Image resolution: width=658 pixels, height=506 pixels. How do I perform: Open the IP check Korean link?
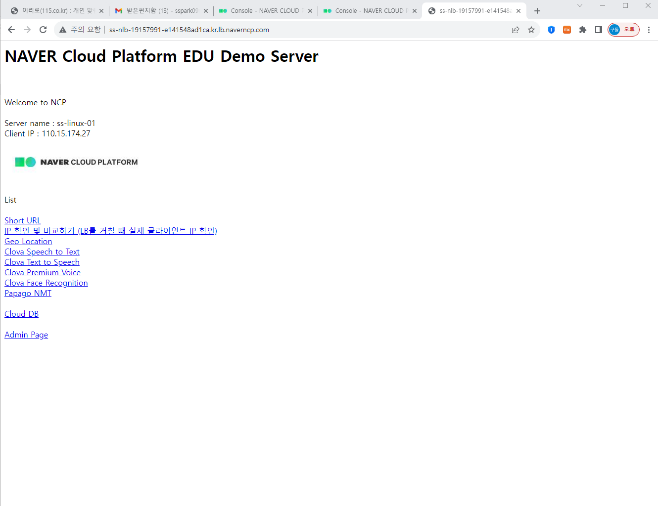click(111, 230)
